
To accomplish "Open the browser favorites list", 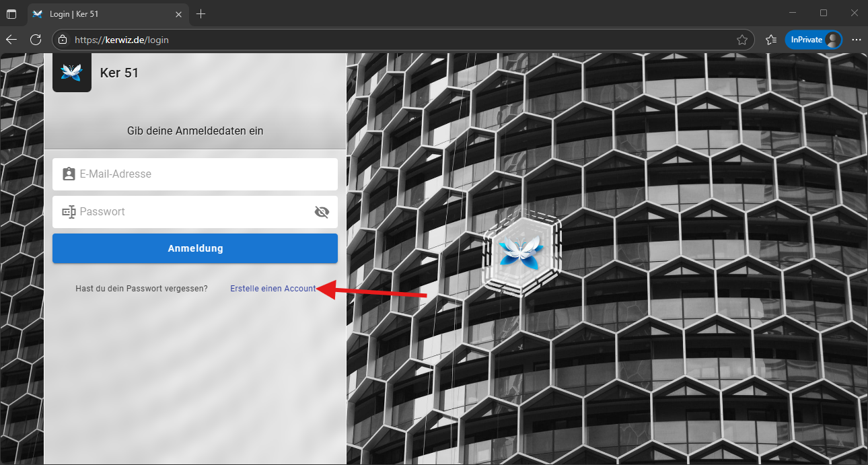I will [771, 40].
